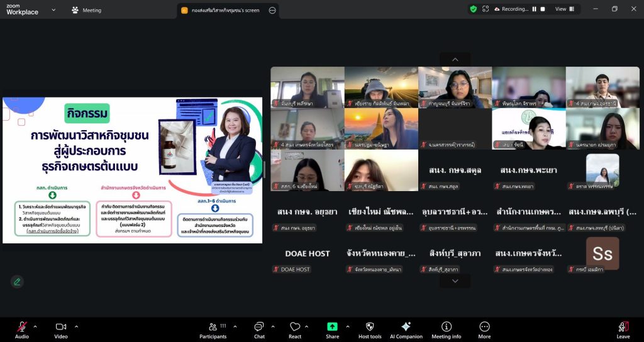Expand video options arrow next to Video

(x=77, y=326)
